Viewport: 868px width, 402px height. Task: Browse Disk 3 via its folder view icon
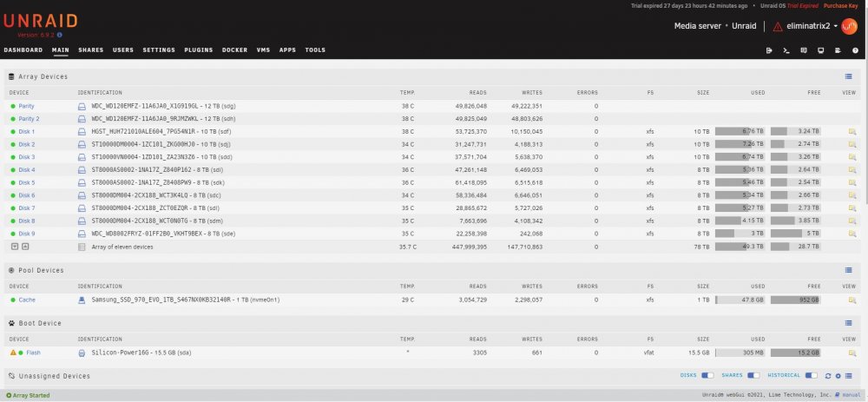point(852,157)
